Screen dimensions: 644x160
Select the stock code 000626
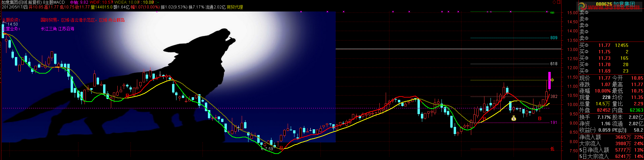(x=604, y=4)
